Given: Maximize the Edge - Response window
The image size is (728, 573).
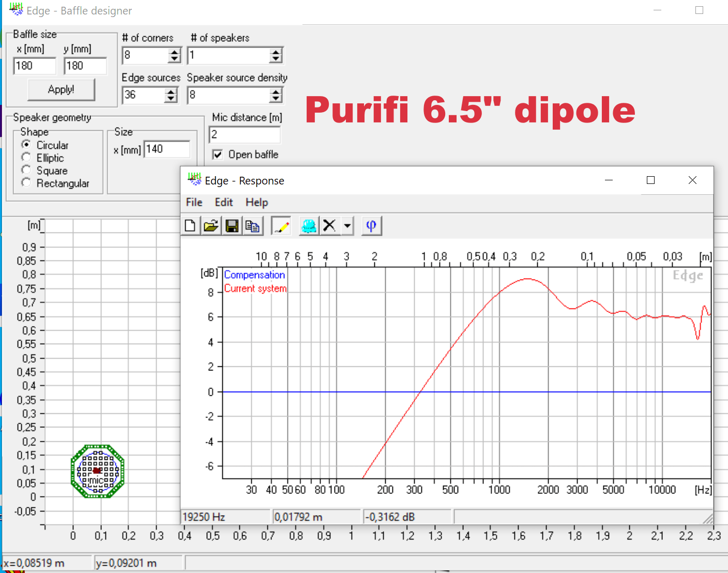Looking at the screenshot, I should tap(651, 180).
